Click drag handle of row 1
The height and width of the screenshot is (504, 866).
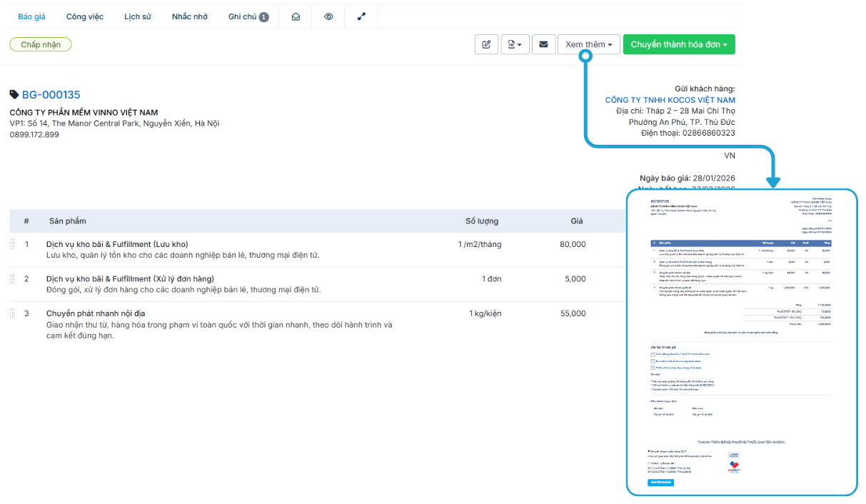[x=12, y=244]
